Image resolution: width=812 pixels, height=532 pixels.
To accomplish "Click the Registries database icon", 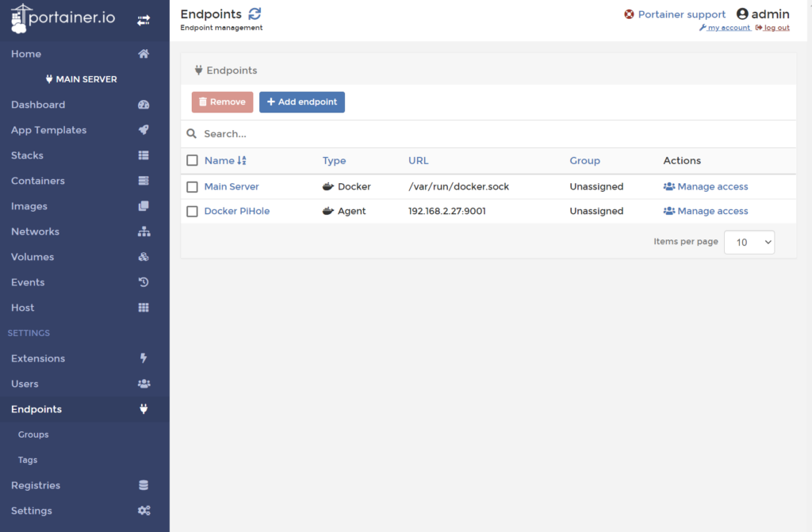I will pyautogui.click(x=144, y=485).
